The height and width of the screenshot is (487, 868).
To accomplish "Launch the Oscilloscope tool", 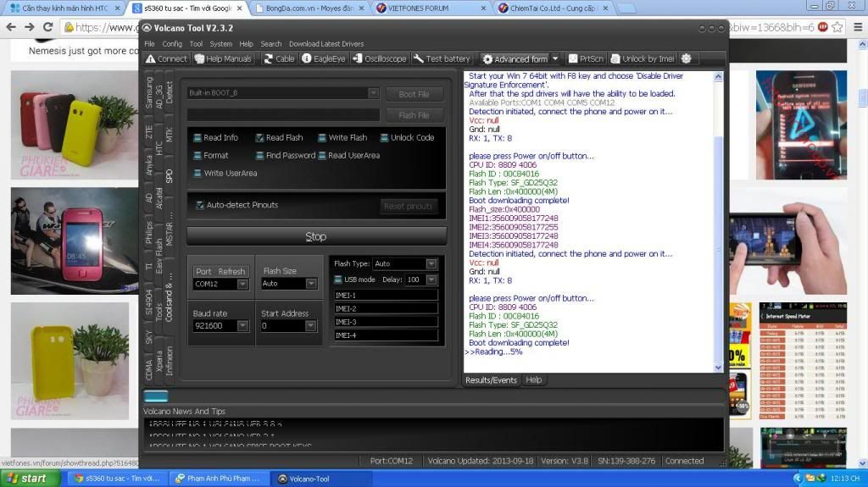I will click(379, 58).
